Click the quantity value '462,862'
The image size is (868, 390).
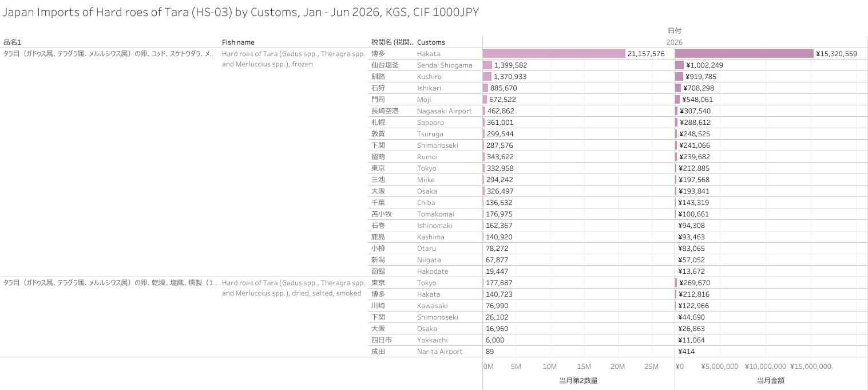(x=501, y=111)
